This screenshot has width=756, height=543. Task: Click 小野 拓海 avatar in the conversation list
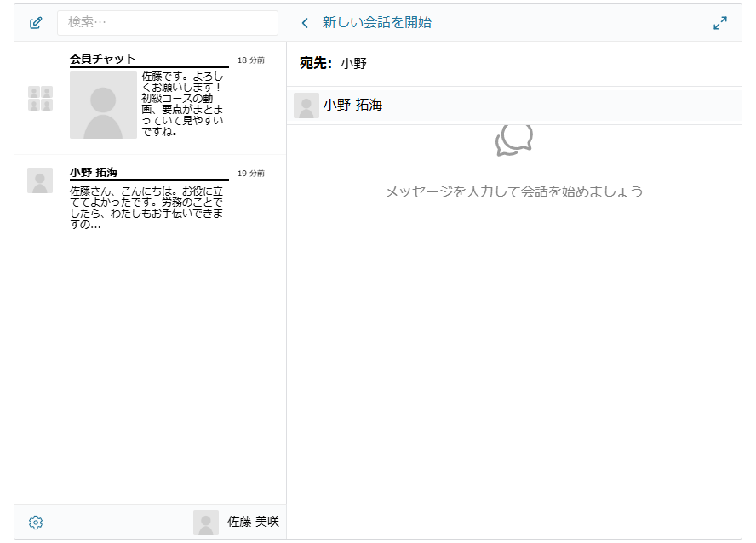click(40, 180)
